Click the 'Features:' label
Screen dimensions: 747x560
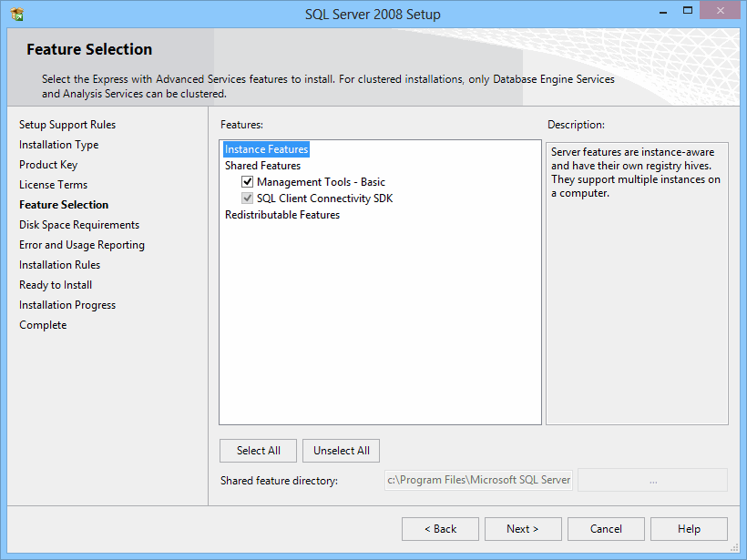tap(241, 125)
